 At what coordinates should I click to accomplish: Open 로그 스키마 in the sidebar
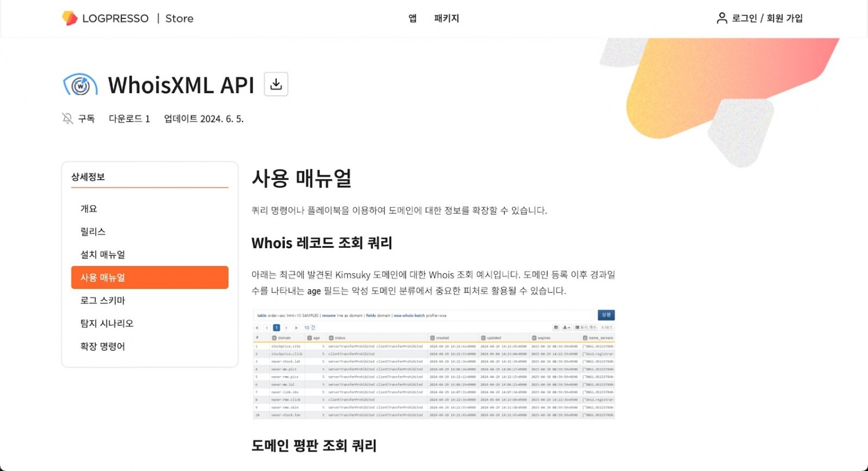coord(150,300)
